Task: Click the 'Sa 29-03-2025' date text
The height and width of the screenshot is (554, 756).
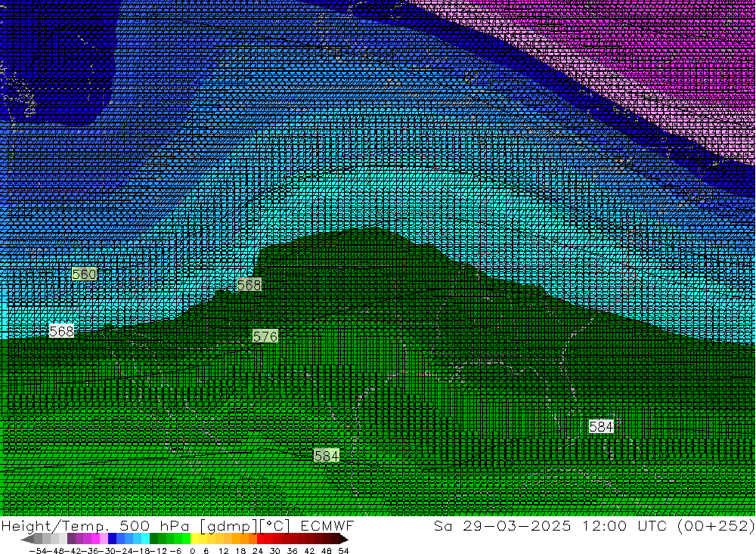Action: coord(503,525)
